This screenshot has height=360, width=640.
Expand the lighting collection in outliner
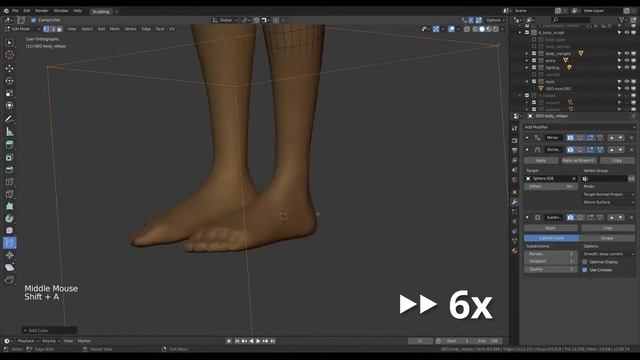tap(527, 67)
